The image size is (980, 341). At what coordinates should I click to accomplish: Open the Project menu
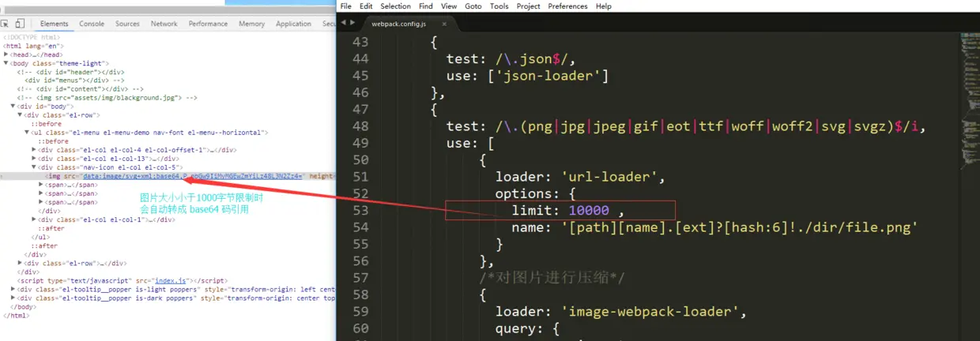click(x=529, y=6)
